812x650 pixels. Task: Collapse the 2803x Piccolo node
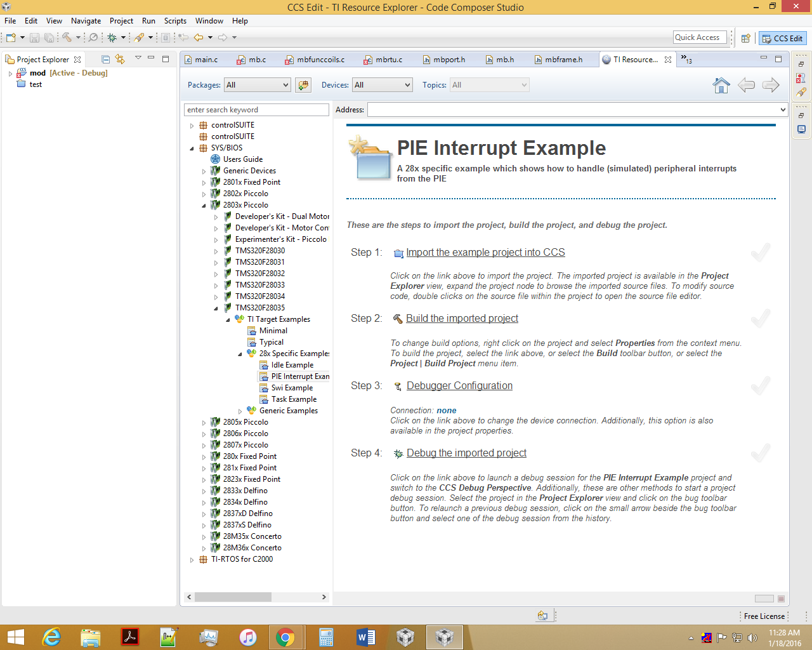[204, 206]
